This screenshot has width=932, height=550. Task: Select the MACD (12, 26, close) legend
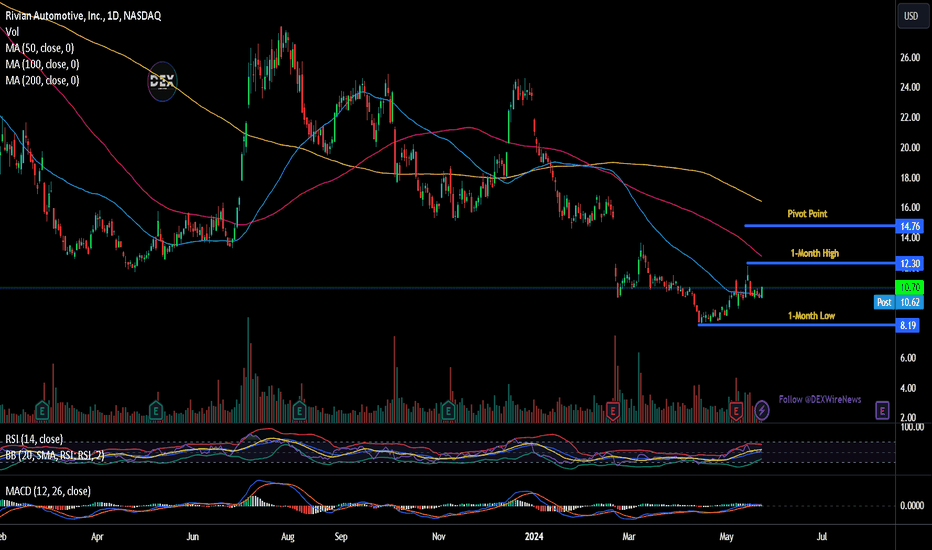click(48, 491)
